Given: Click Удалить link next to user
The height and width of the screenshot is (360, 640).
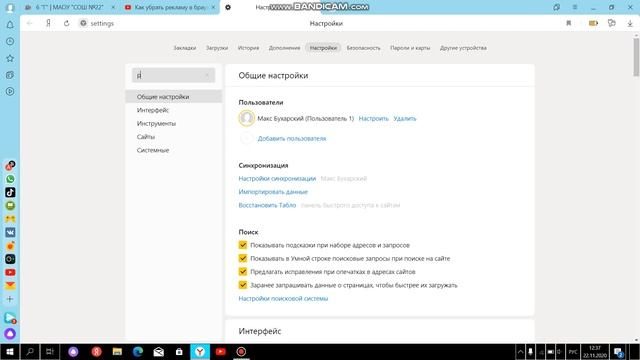Looking at the screenshot, I should (404, 119).
